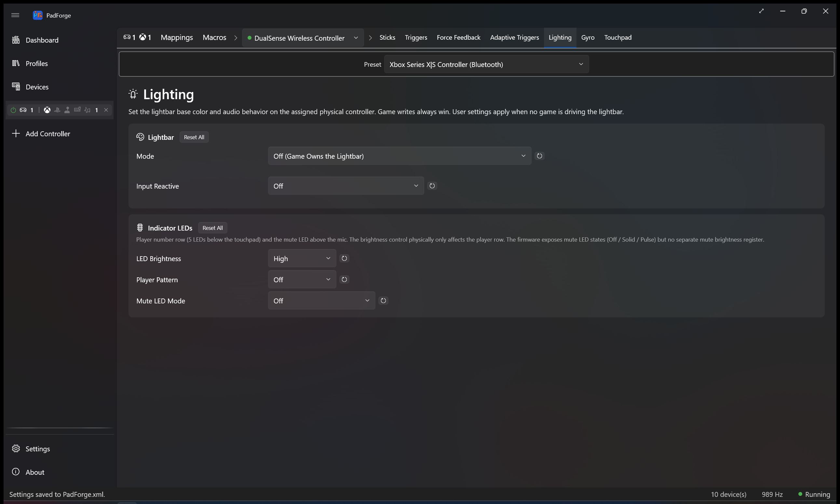This screenshot has width=840, height=504.
Task: Click Add Controller in sidebar
Action: (60, 133)
